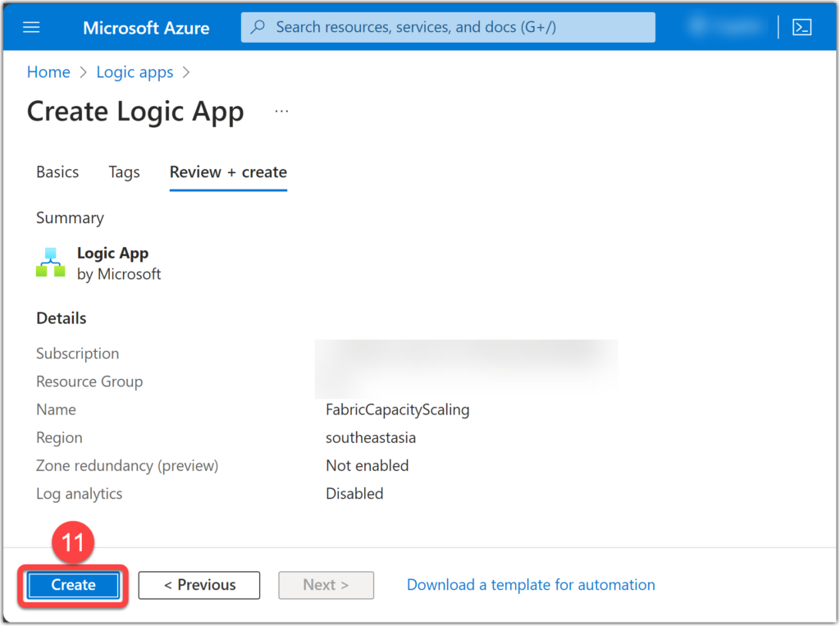The height and width of the screenshot is (626, 840).
Task: Open the hamburger portal menu
Action: coord(31,27)
